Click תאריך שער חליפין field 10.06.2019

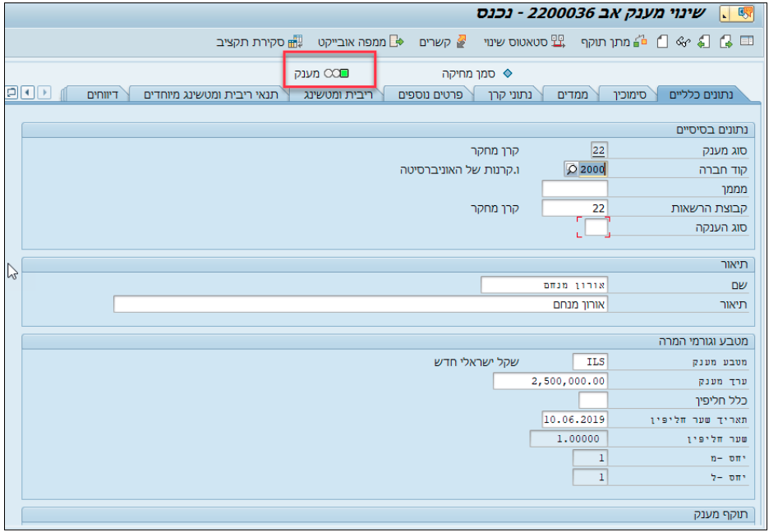(x=575, y=420)
